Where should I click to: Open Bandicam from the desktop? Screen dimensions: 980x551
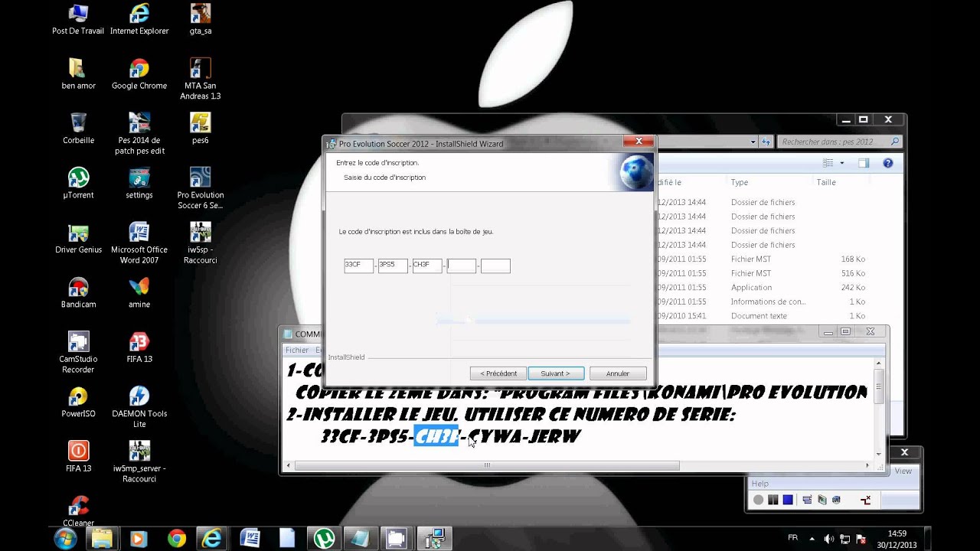78,292
